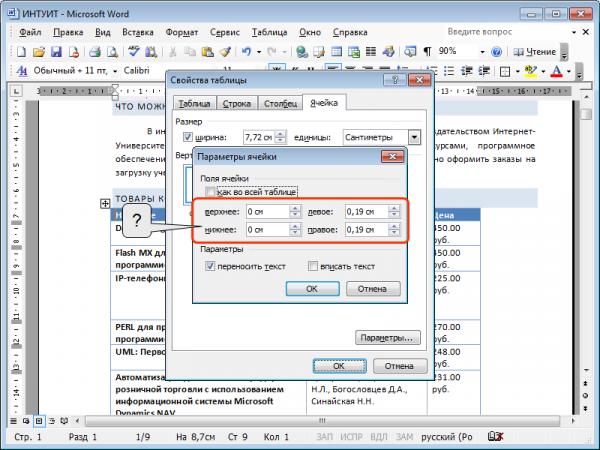Open the Columns icon in the toolbar
Image resolution: width=600 pixels, height=450 pixels.
[371, 52]
